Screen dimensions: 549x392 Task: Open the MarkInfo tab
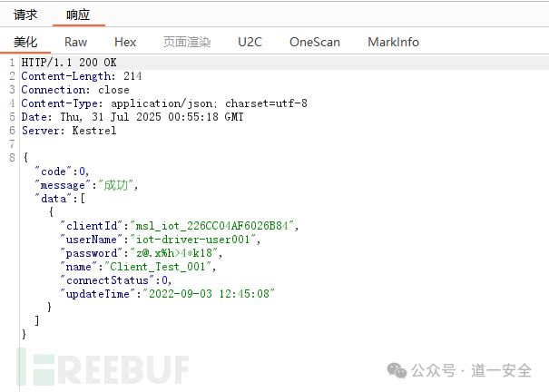tap(393, 42)
